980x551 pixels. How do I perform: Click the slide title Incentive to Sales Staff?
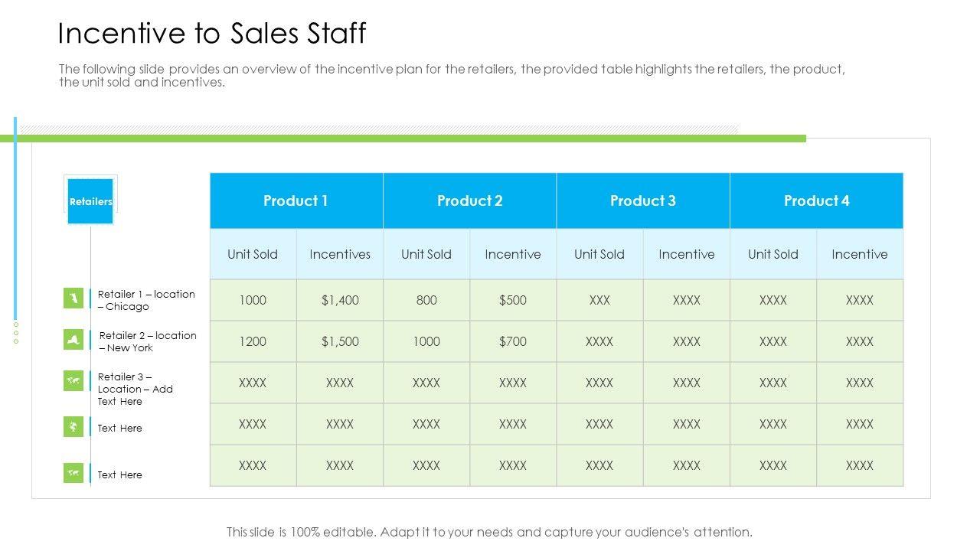pos(212,34)
